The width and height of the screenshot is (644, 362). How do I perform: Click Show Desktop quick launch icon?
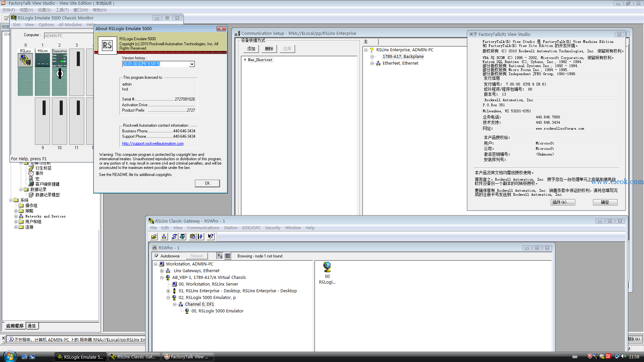pos(24,357)
